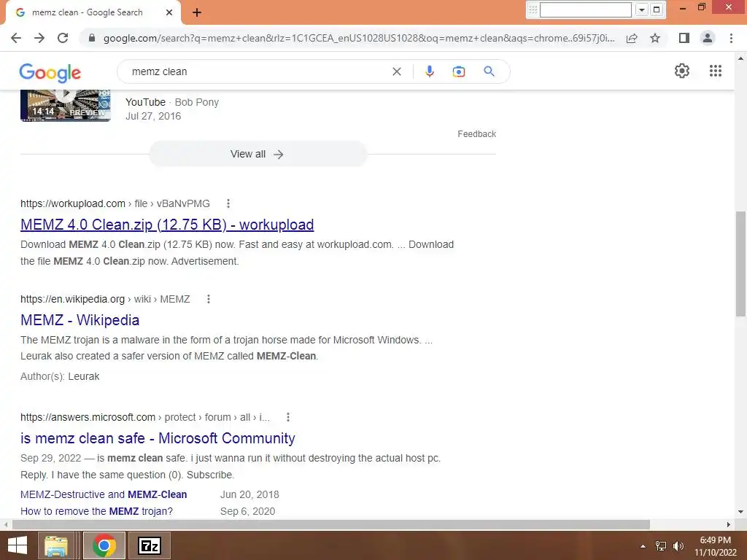The height and width of the screenshot is (560, 747).
Task: Open options for Wikipedia result
Action: tap(208, 299)
